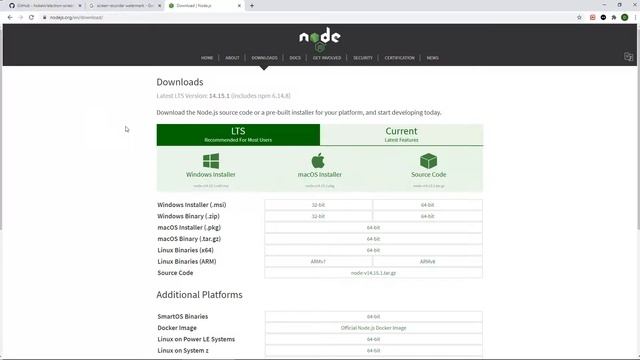The height and width of the screenshot is (360, 640).
Task: Open the DOCS menu item
Action: click(x=295, y=58)
